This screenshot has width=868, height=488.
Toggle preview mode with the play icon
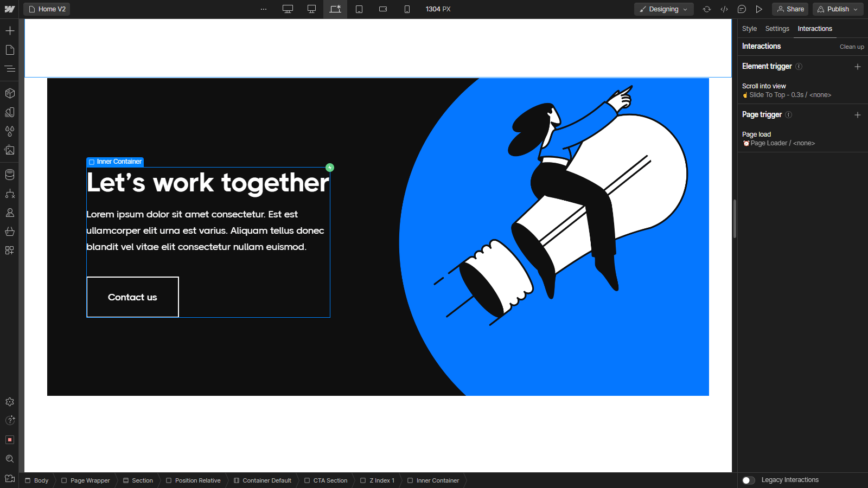point(759,9)
